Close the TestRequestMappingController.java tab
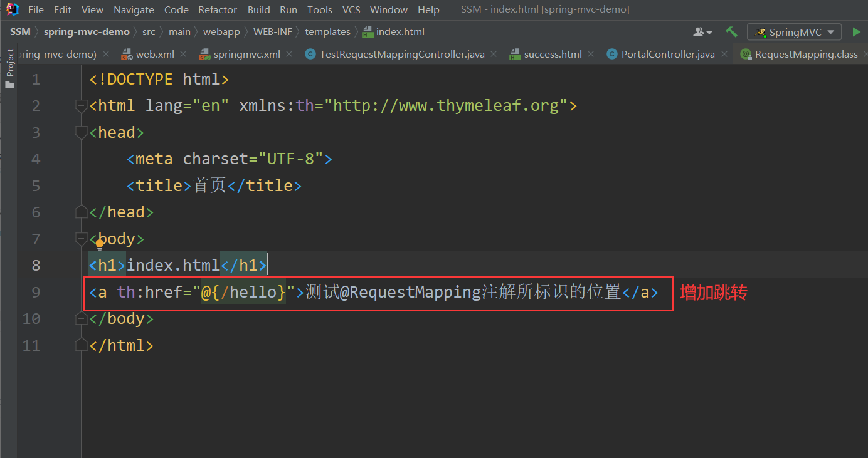Screen dimensions: 868x458 [494, 55]
